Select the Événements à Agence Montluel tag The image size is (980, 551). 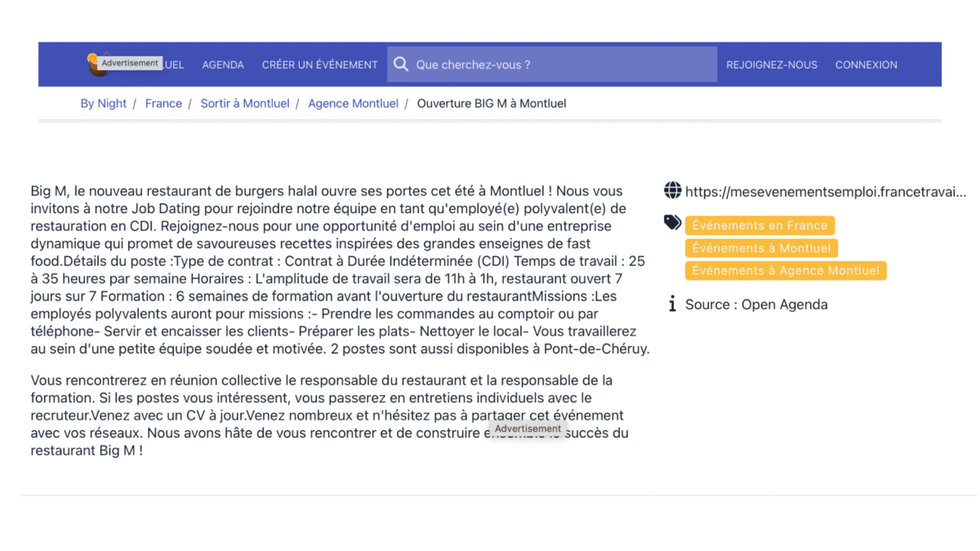(786, 270)
